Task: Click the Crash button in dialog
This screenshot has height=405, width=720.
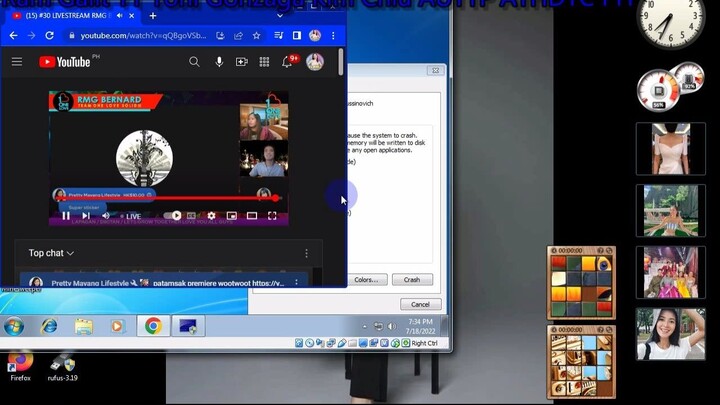Action: pyautogui.click(x=411, y=280)
